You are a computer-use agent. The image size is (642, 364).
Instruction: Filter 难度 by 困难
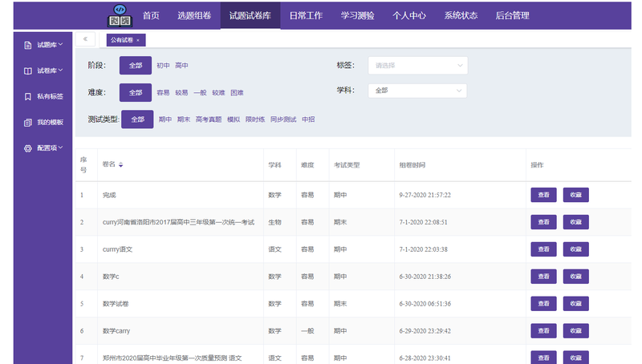coord(237,93)
